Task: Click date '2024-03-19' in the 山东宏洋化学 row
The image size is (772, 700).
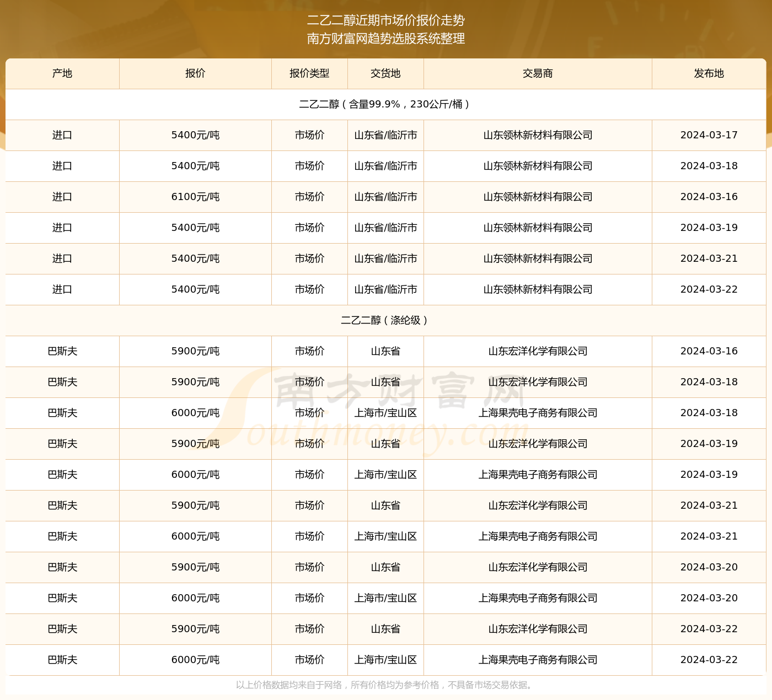Action: pyautogui.click(x=709, y=444)
